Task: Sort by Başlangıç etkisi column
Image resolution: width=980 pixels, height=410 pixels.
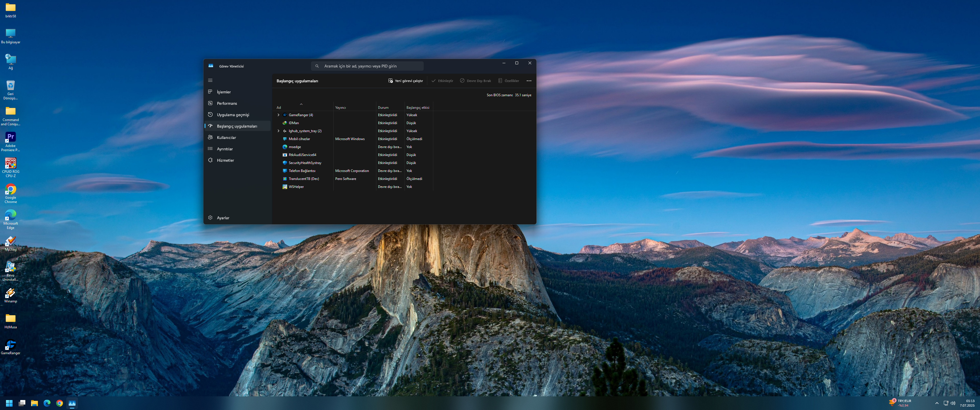Action: tap(417, 108)
